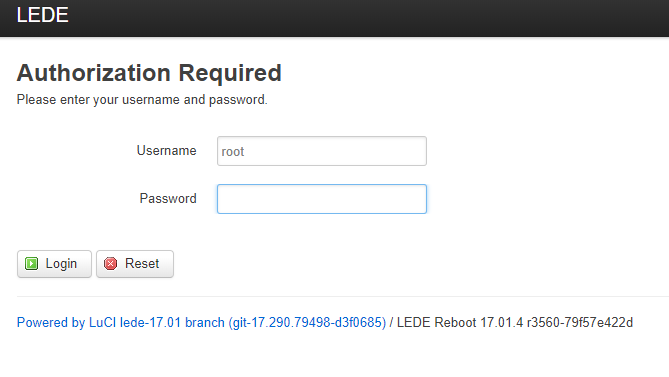
Task: Submit credentials with the Login button
Action: (54, 264)
